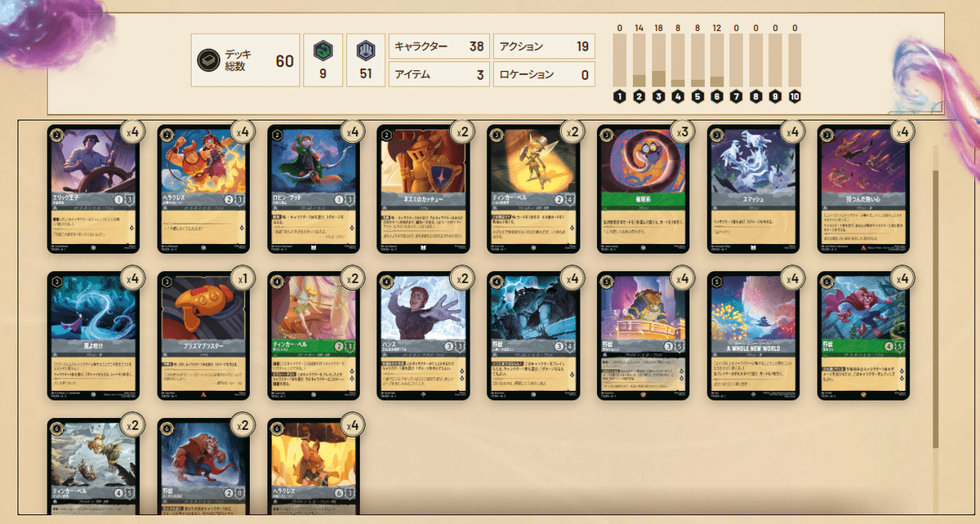Click the cost 6 hexagon icon
Viewport: 980px width, 524px height.
pos(716,97)
